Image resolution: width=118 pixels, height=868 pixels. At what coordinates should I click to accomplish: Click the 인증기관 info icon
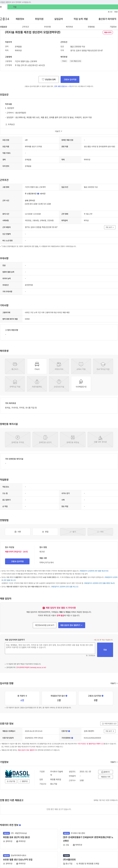pos(69,731)
